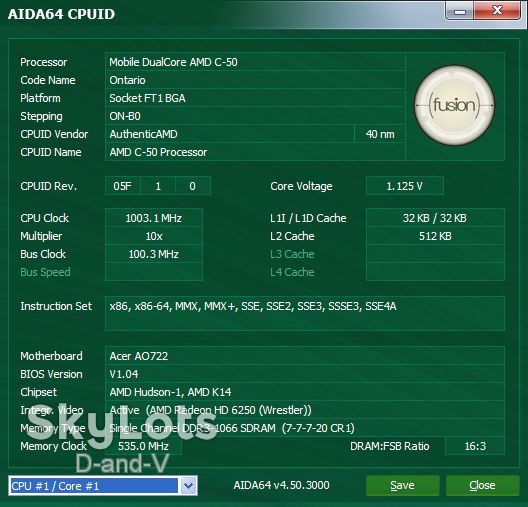
Task: Click the BIOS Version value V1.04
Action: [x=305, y=374]
